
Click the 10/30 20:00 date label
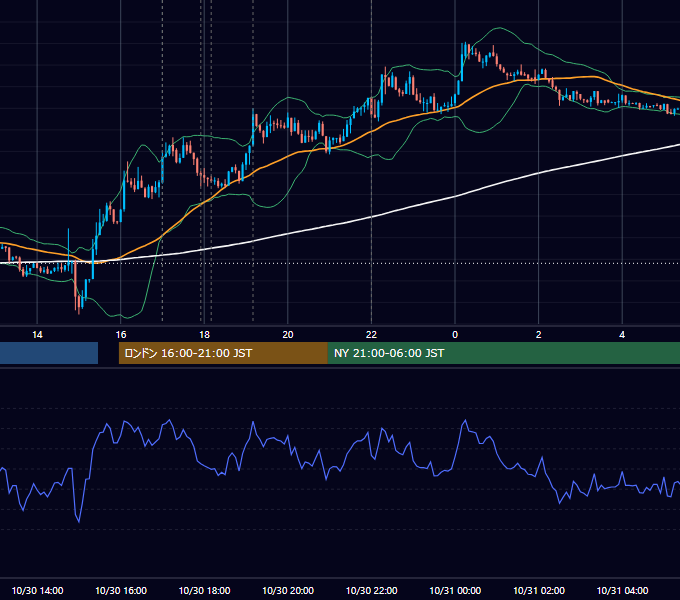[x=288, y=590]
